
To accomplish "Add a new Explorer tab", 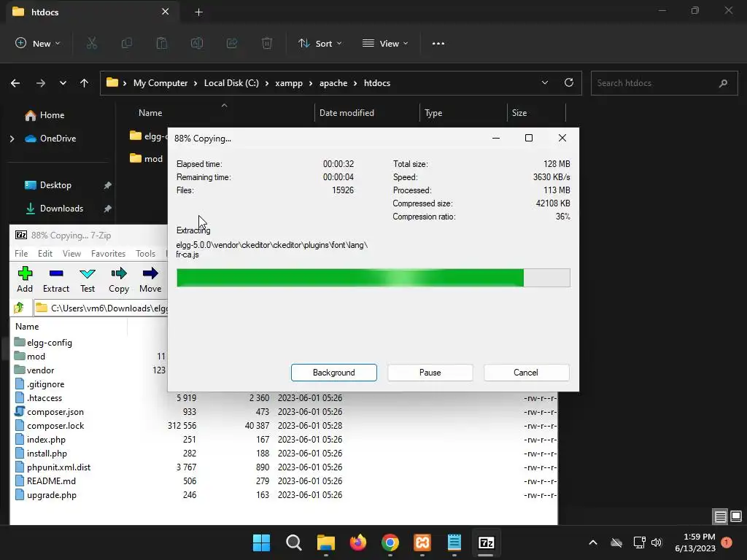I will tap(198, 12).
